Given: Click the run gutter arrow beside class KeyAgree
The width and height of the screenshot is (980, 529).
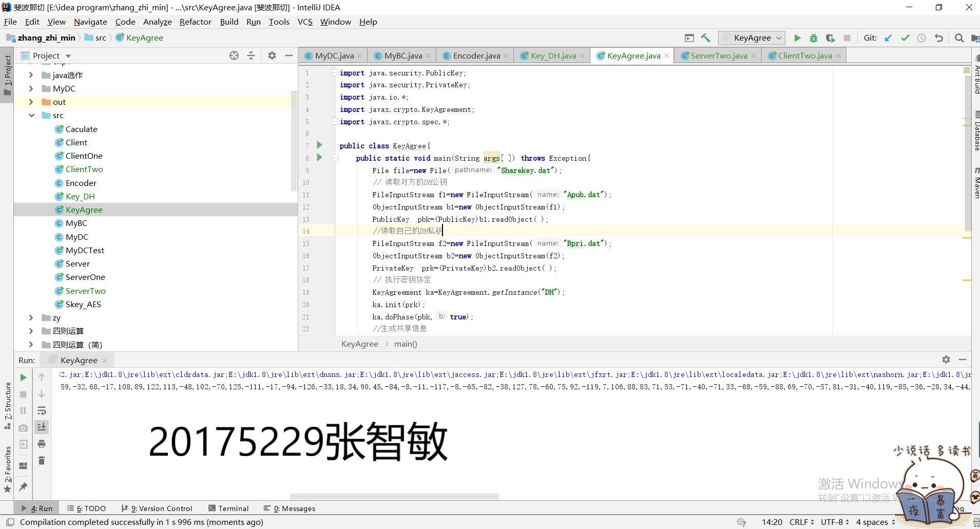Looking at the screenshot, I should pyautogui.click(x=319, y=145).
